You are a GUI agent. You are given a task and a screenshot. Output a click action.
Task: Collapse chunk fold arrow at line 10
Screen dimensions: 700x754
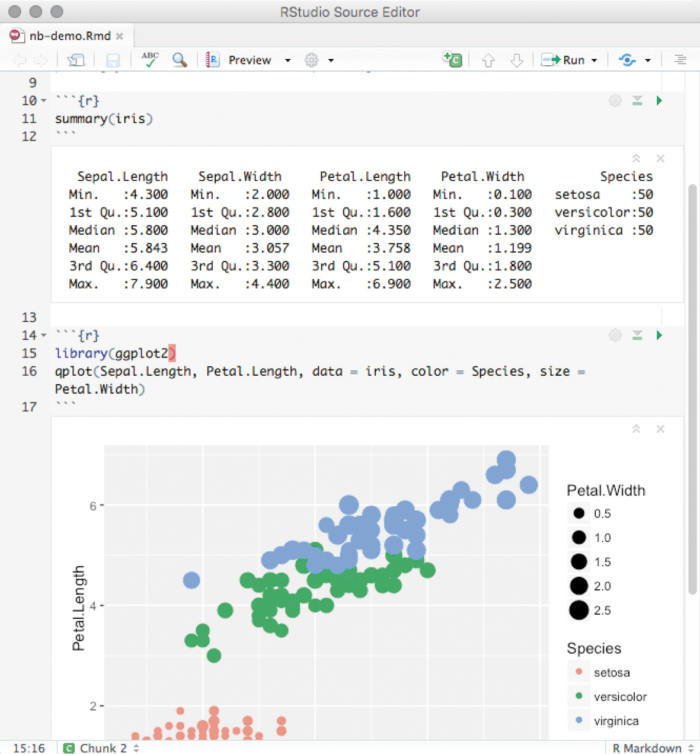click(43, 101)
